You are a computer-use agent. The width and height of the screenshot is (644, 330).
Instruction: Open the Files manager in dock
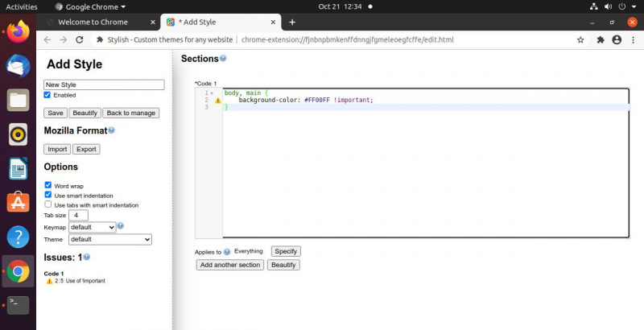point(18,100)
